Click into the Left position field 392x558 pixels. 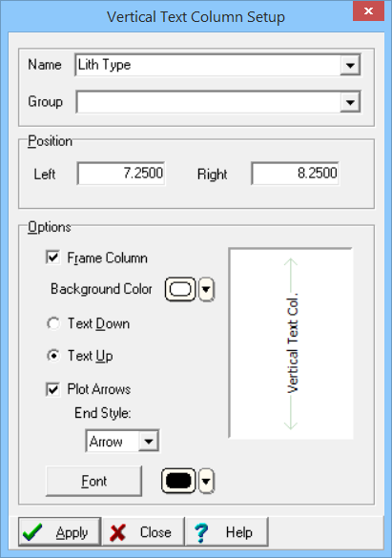tap(121, 174)
